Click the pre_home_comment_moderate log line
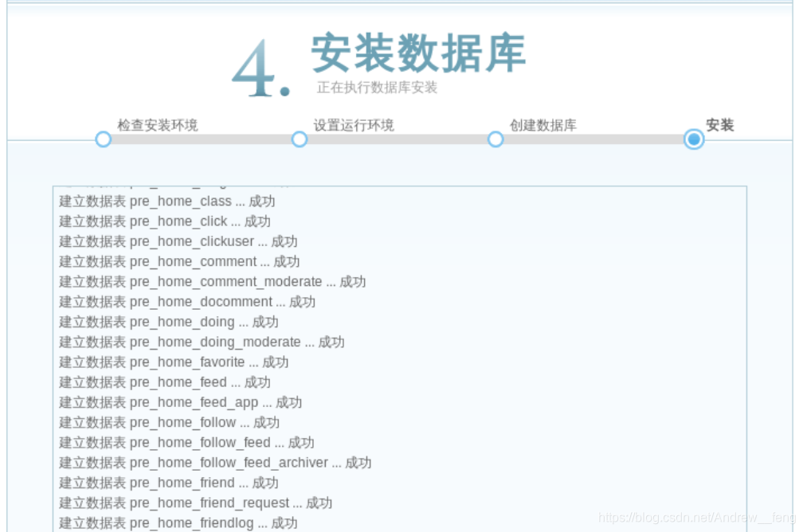The width and height of the screenshot is (803, 532). 213,282
